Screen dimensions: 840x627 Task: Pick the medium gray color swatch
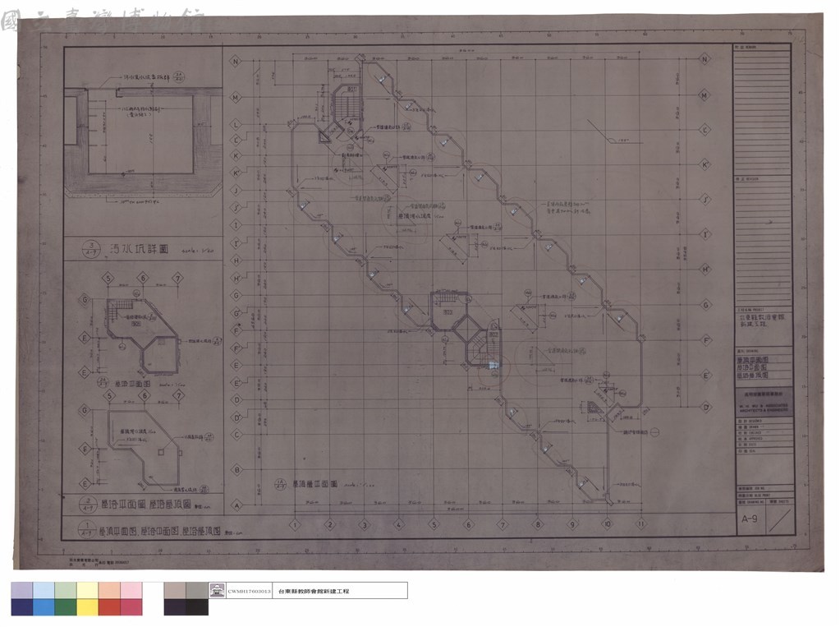pyautogui.click(x=197, y=591)
